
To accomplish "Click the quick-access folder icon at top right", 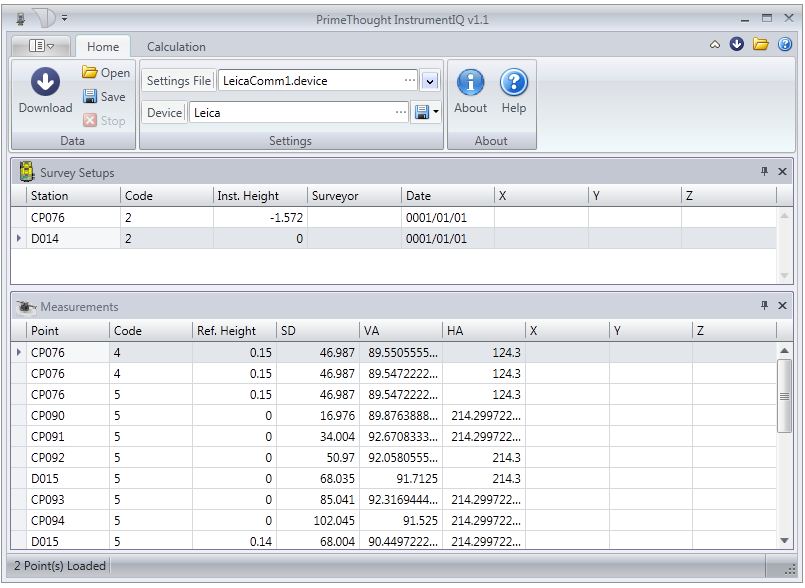I will (761, 45).
